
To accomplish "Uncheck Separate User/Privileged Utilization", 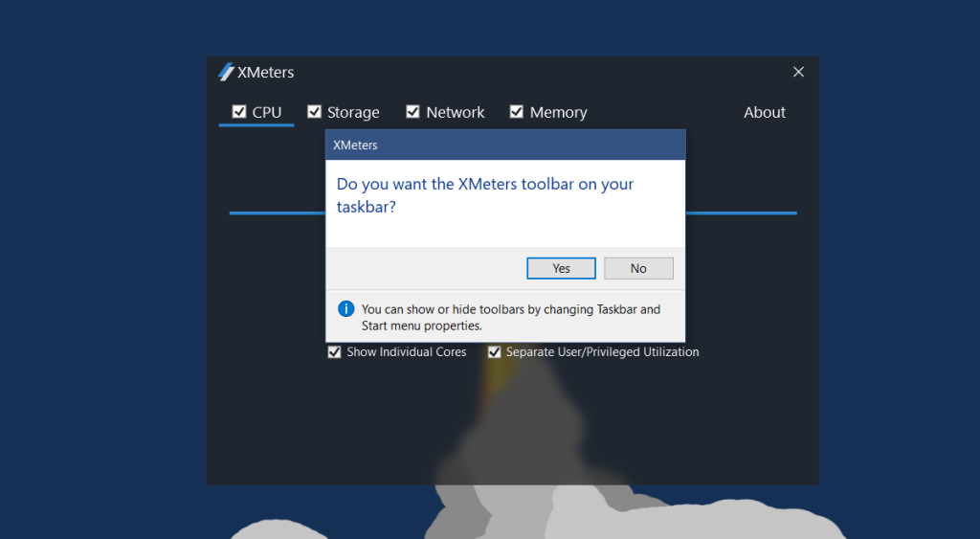I will pos(495,352).
